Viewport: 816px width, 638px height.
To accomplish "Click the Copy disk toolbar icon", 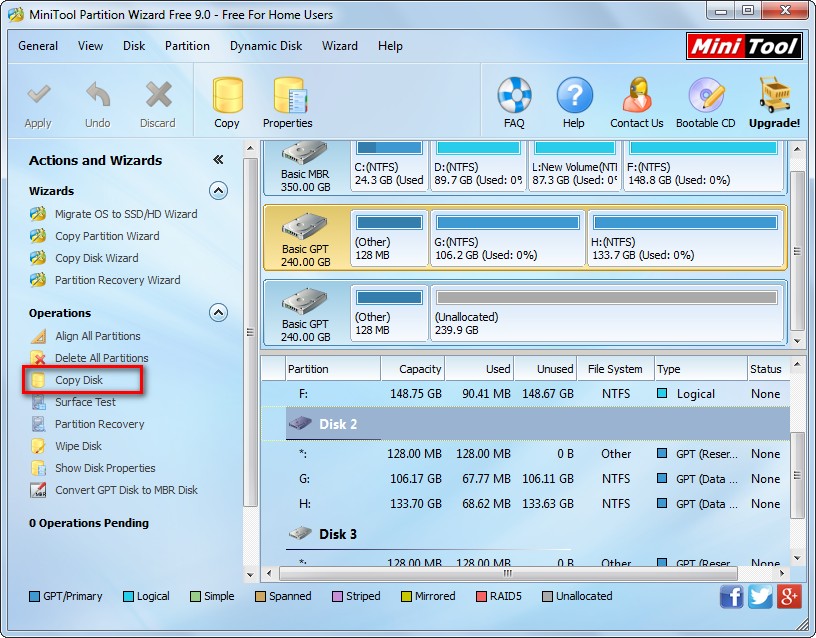I will click(227, 95).
